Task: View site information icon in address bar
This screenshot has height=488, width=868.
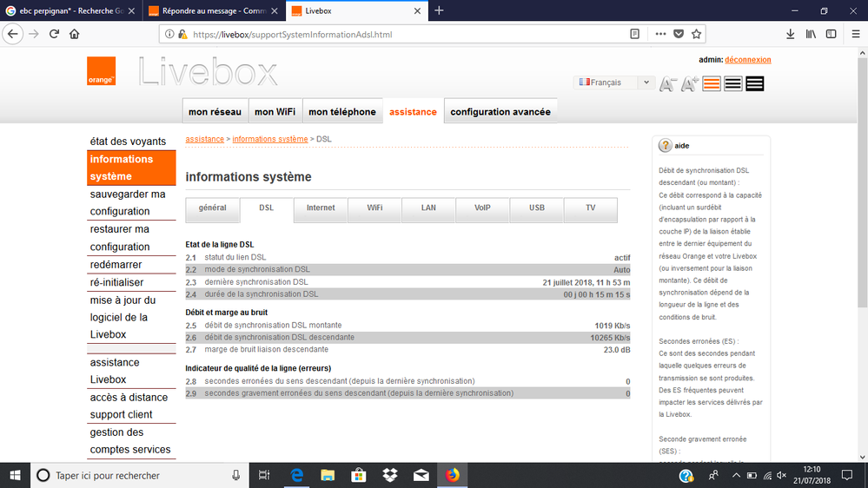Action: coord(169,35)
